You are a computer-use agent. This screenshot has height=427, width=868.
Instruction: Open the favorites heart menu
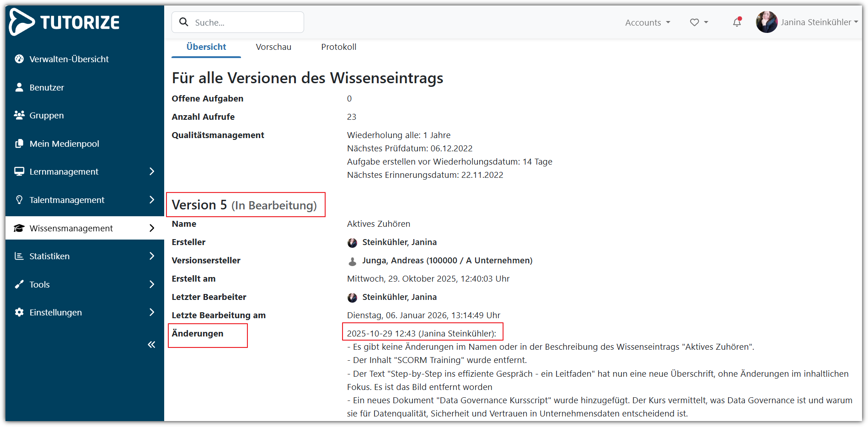click(x=695, y=22)
